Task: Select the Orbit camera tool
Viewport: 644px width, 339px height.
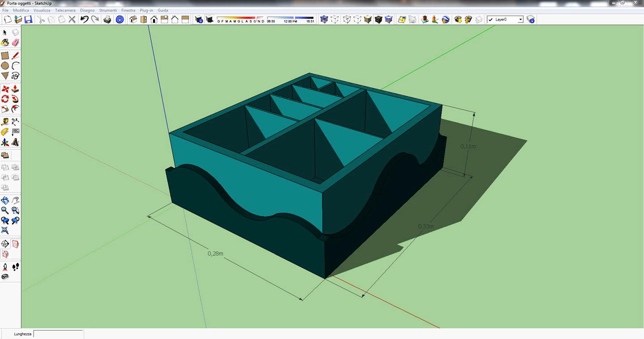Action: point(5,200)
